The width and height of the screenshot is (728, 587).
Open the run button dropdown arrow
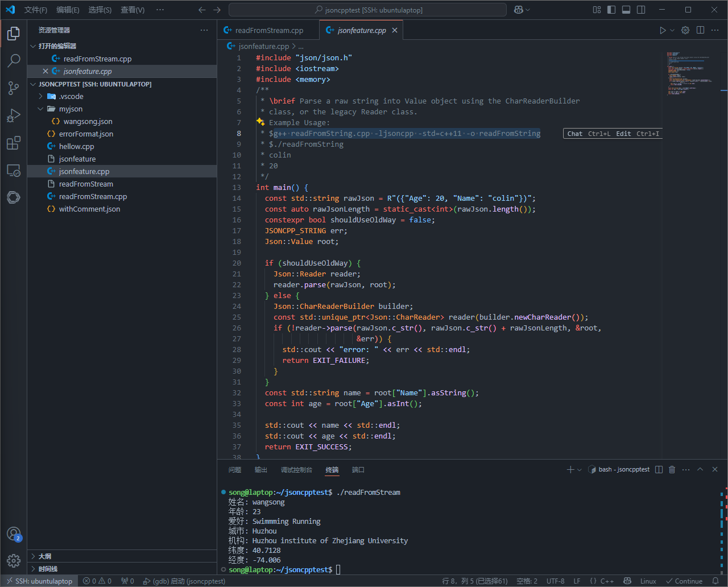coord(672,30)
